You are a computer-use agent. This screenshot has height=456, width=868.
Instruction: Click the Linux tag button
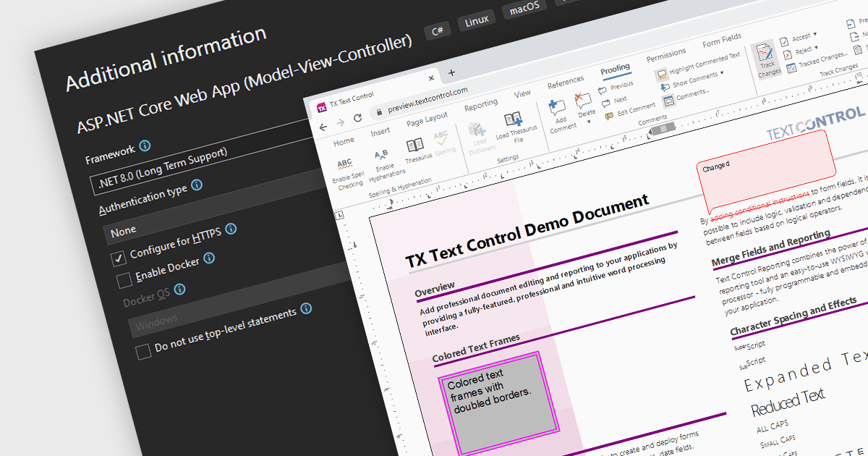click(476, 22)
